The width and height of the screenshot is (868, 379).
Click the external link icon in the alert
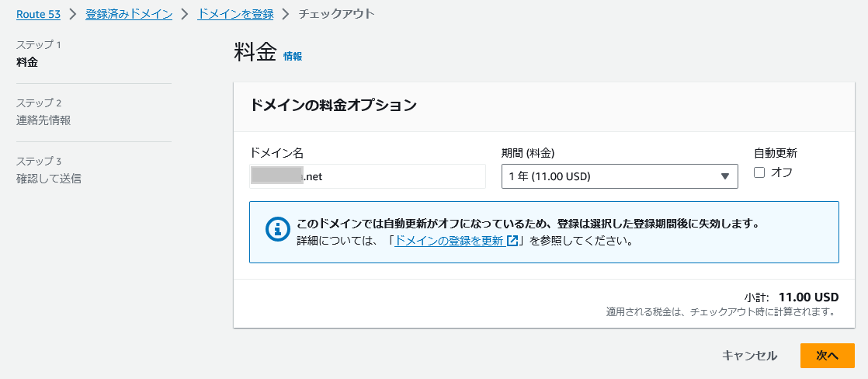[x=512, y=241]
